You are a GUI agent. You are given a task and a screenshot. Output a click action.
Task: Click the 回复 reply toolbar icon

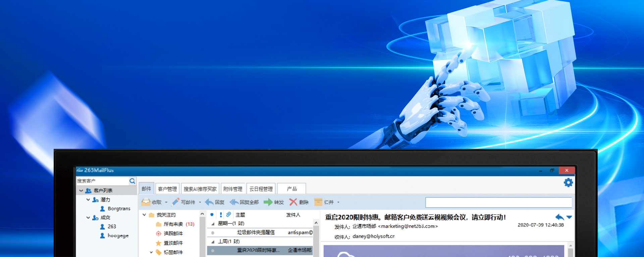[x=210, y=202]
